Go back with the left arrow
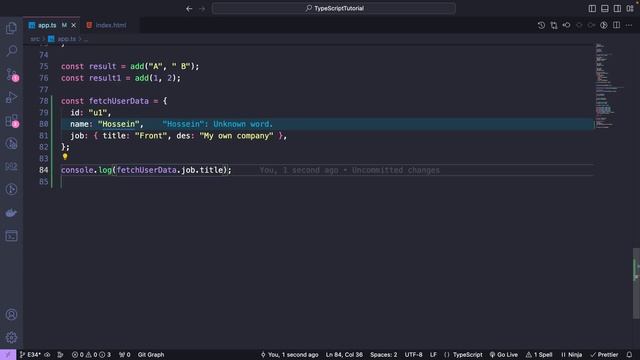This screenshot has width=640, height=360. tap(189, 8)
